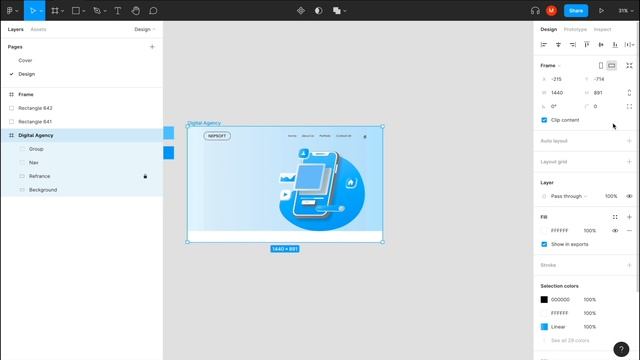640x360 pixels.
Task: Click Align top icon
Action: [x=587, y=44]
